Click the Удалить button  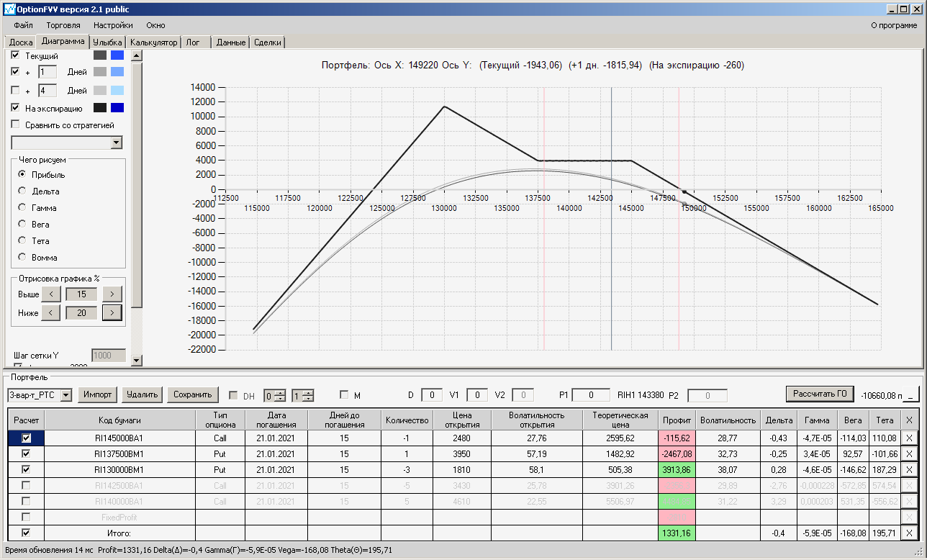pyautogui.click(x=142, y=394)
